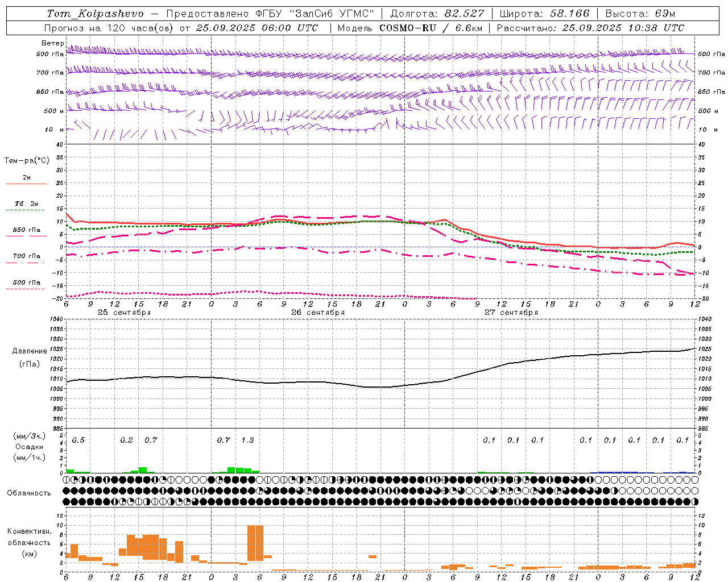Screen dimensions: 728x582
Task: Click the "Тем-ра(°C)" temperature label
Action: point(27,161)
